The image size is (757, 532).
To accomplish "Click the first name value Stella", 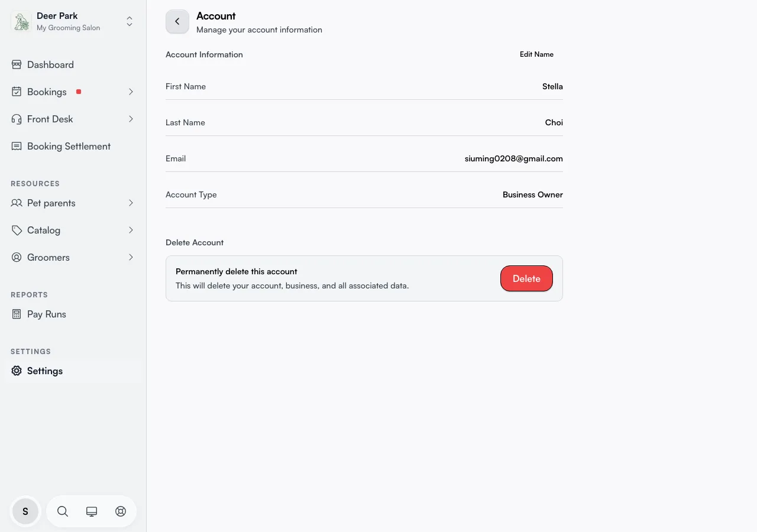I will [552, 86].
